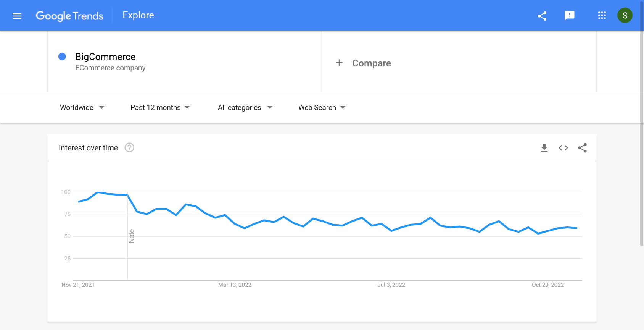Click the embed chart icon
Image resolution: width=644 pixels, height=330 pixels.
point(563,148)
